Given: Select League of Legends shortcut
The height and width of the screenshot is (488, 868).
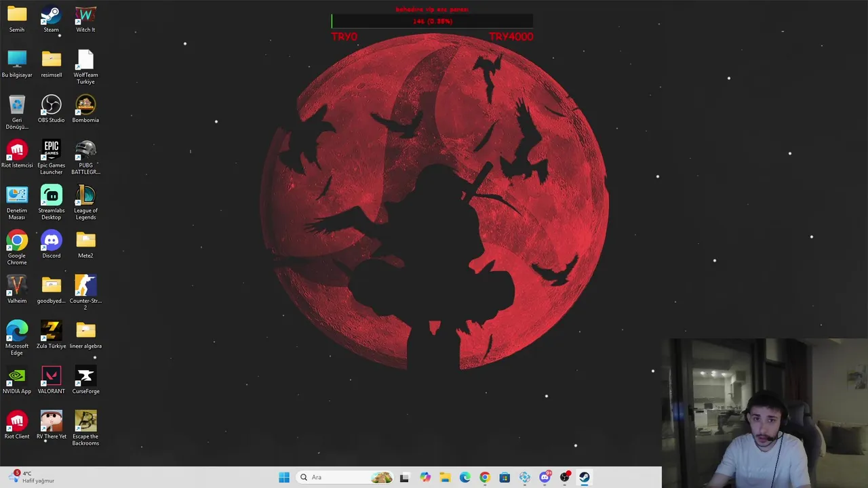Looking at the screenshot, I should (85, 202).
